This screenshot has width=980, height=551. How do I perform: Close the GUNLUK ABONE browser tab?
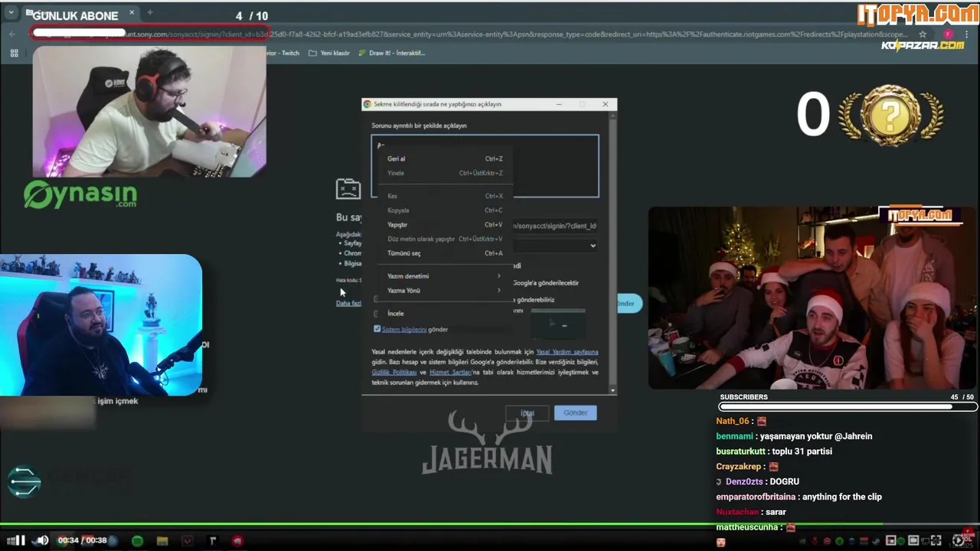pyautogui.click(x=132, y=13)
